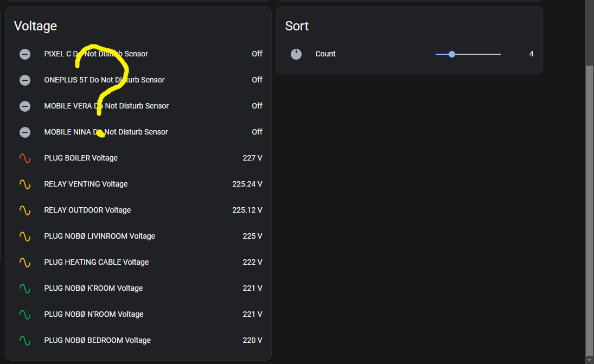Viewport: 594px width, 364px height.
Task: Click the green wave icon for PLUG NOBØ BEDROOM
Action: pos(25,340)
